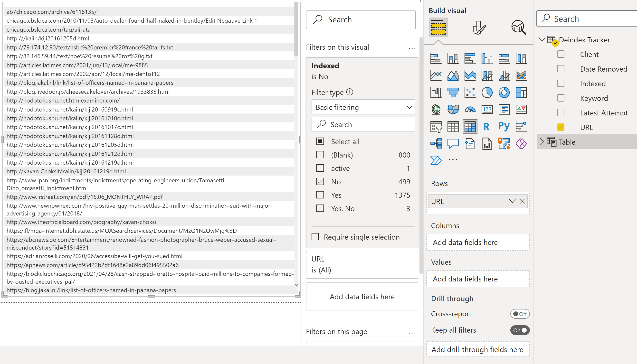
Task: Choose the Map globe visual
Action: 436,110
